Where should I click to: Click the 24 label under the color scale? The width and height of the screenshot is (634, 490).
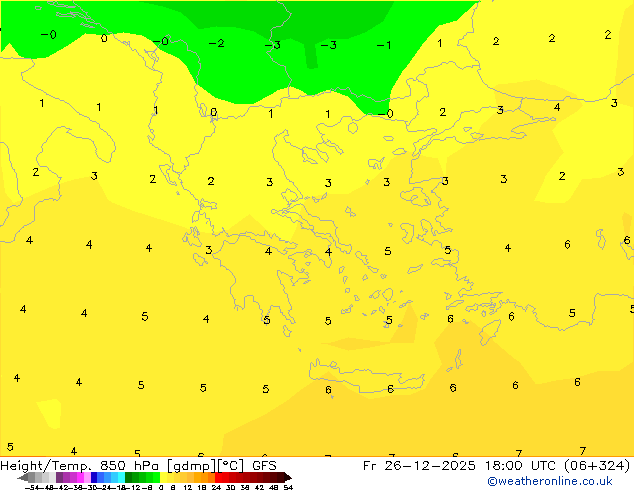tap(216, 488)
